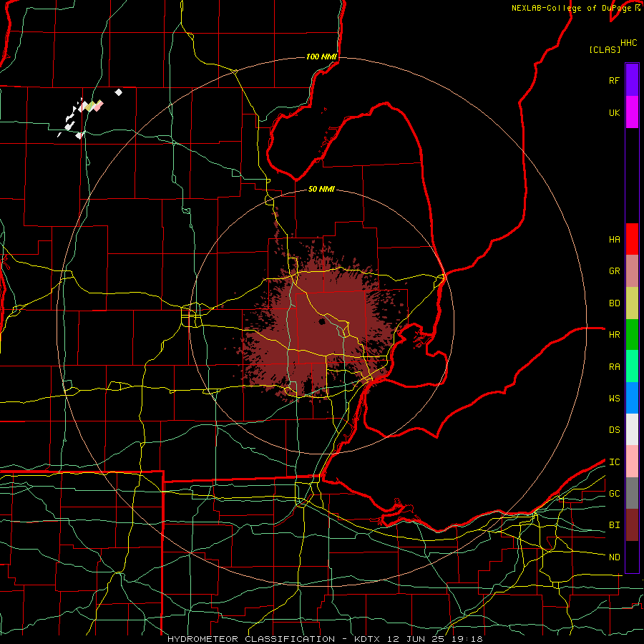This screenshot has height=644, width=644.
Task: Pick the HR green legend swatch
Action: 632,334
